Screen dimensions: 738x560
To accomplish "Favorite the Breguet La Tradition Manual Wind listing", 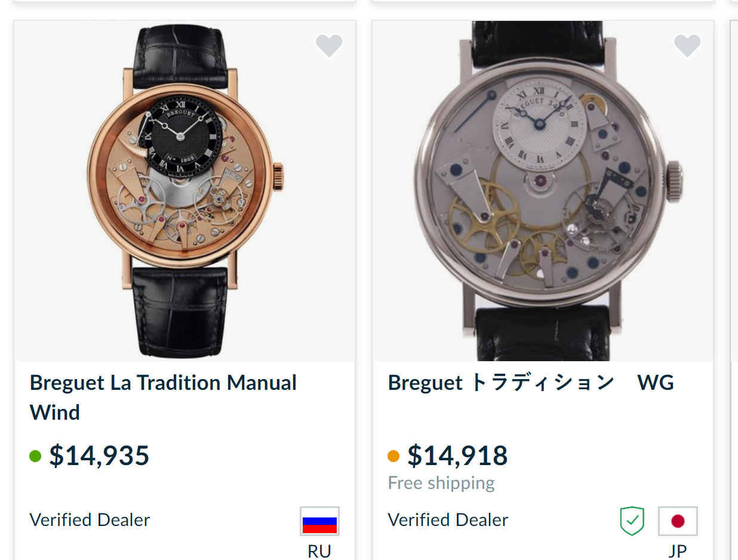I will [x=329, y=45].
